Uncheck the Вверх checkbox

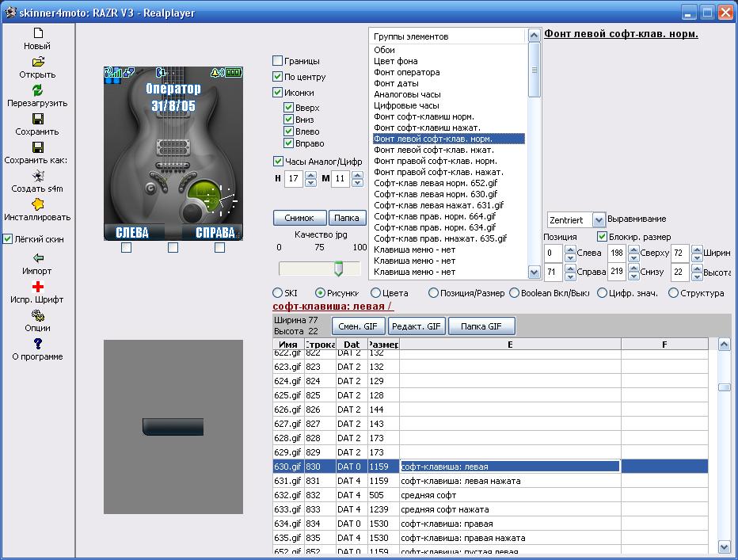pyautogui.click(x=288, y=108)
